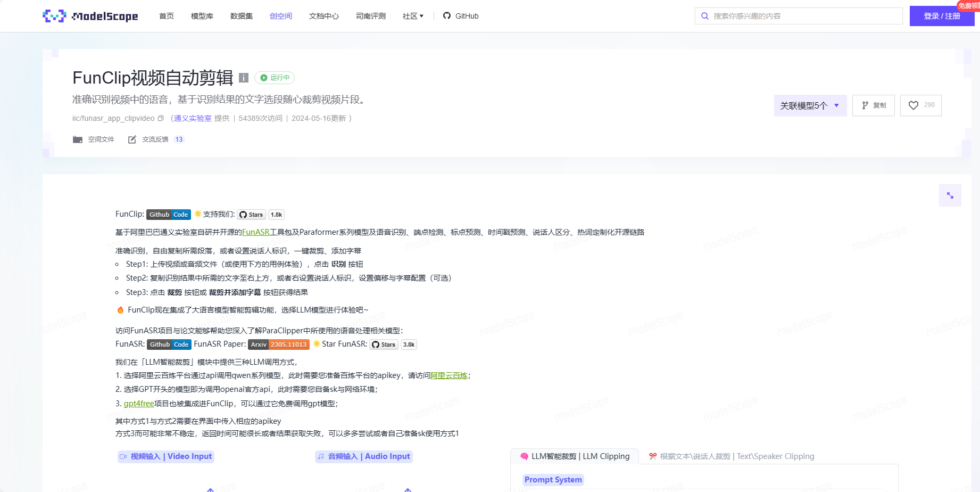The image size is (980, 492).
Task: Click the FunASR Stars badge
Action: click(x=384, y=345)
